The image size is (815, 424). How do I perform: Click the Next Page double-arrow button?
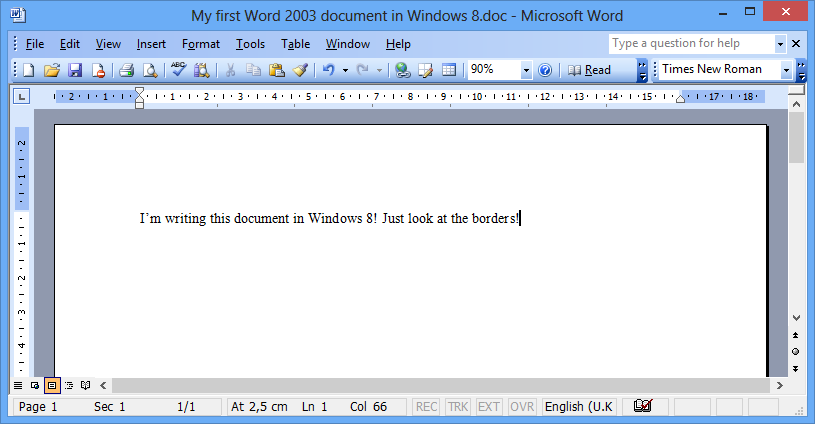click(x=795, y=368)
